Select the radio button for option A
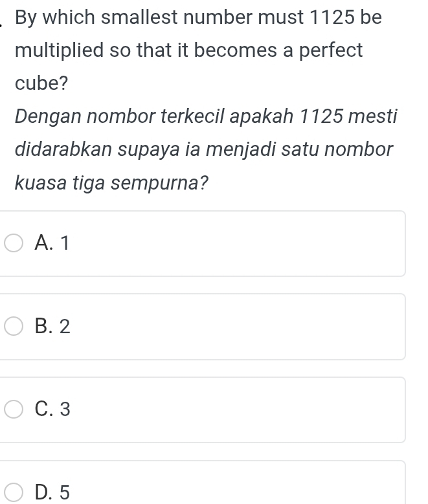The height and width of the screenshot is (504, 428). (14, 244)
